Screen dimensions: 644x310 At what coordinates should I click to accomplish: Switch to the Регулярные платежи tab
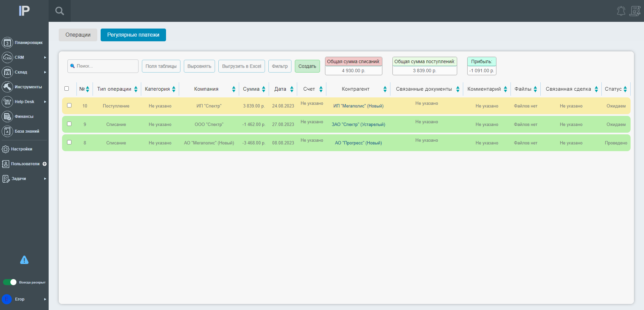[133, 35]
